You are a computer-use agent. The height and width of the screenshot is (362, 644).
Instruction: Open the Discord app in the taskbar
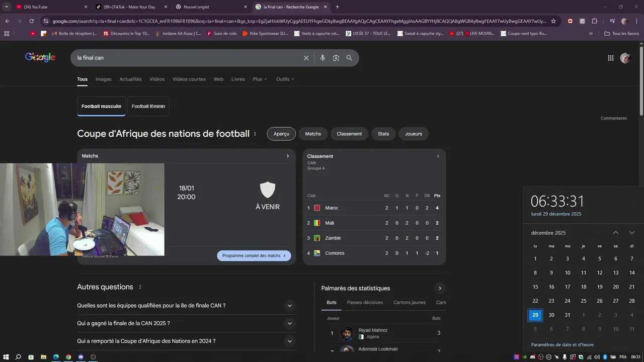coord(80,357)
